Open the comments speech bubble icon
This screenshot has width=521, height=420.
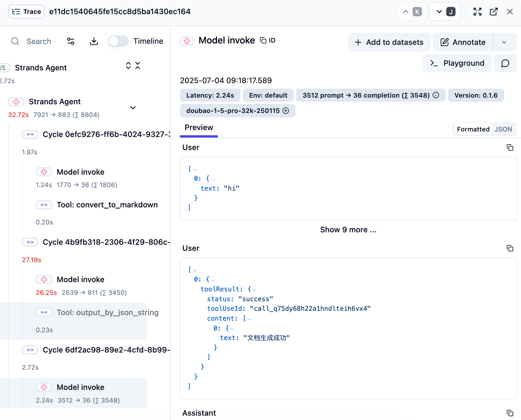505,63
